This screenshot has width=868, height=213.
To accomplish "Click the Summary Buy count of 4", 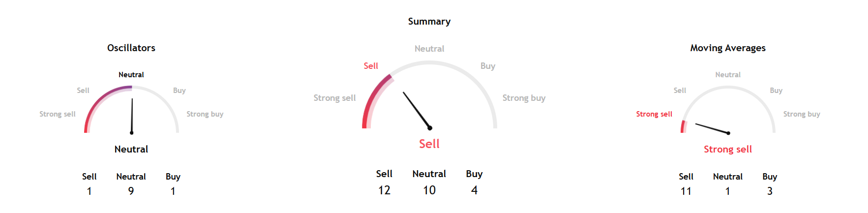I will 474,190.
